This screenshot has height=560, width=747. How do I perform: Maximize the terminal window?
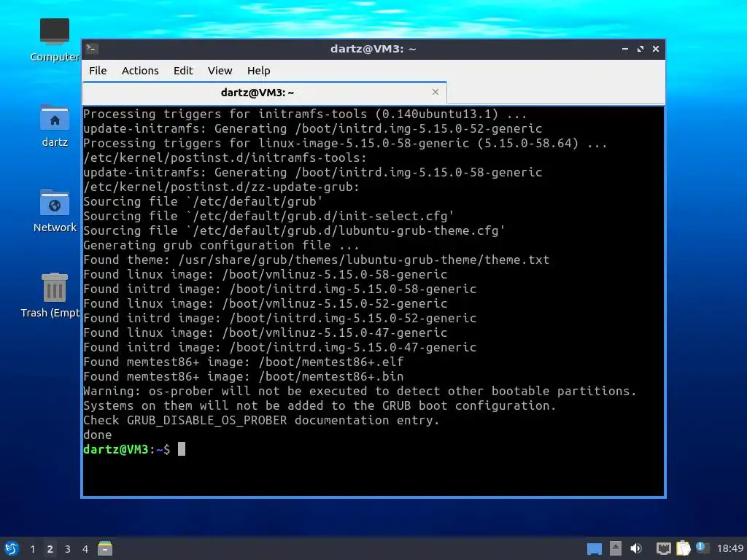[640, 49]
